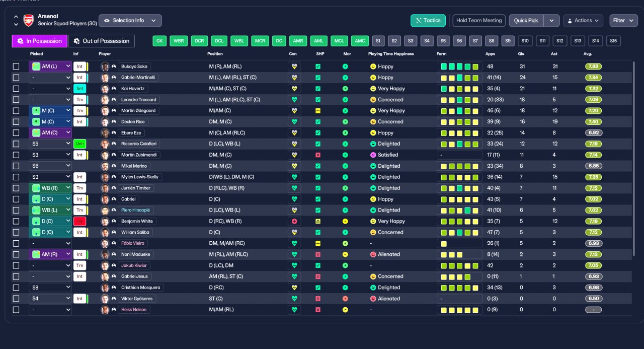The image size is (644, 349).
Task: Click Jakub Kiwior's Trn info badge
Action: tap(79, 265)
